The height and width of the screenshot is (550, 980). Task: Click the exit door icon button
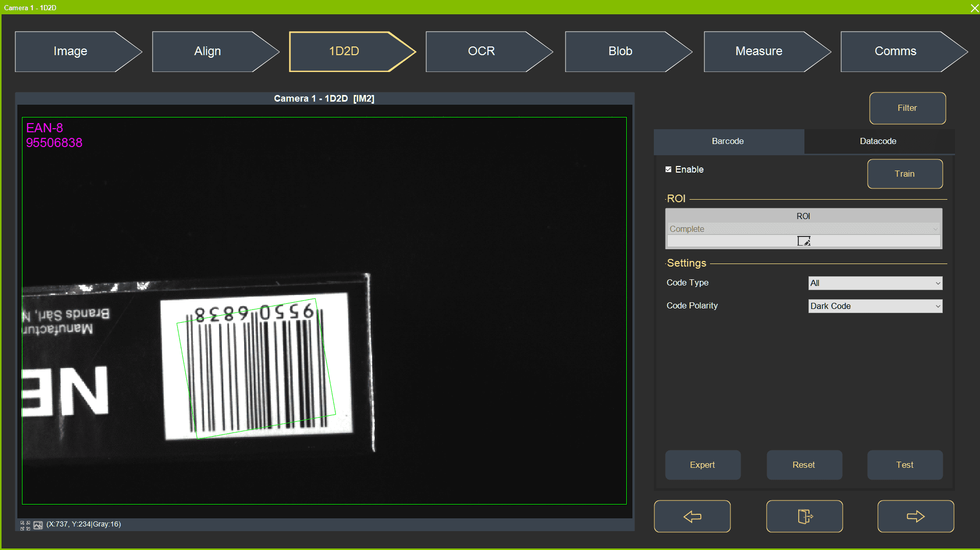point(804,516)
